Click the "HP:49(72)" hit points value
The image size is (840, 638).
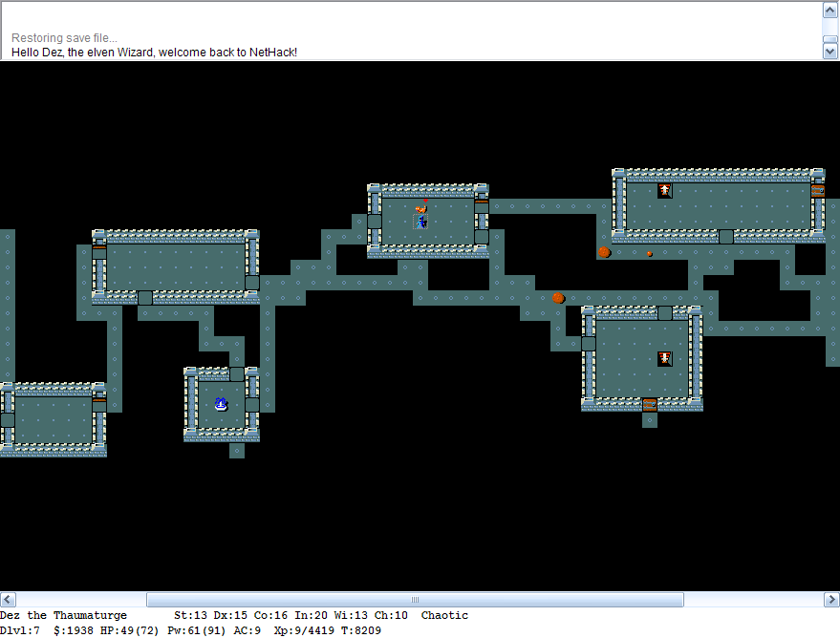(130, 630)
